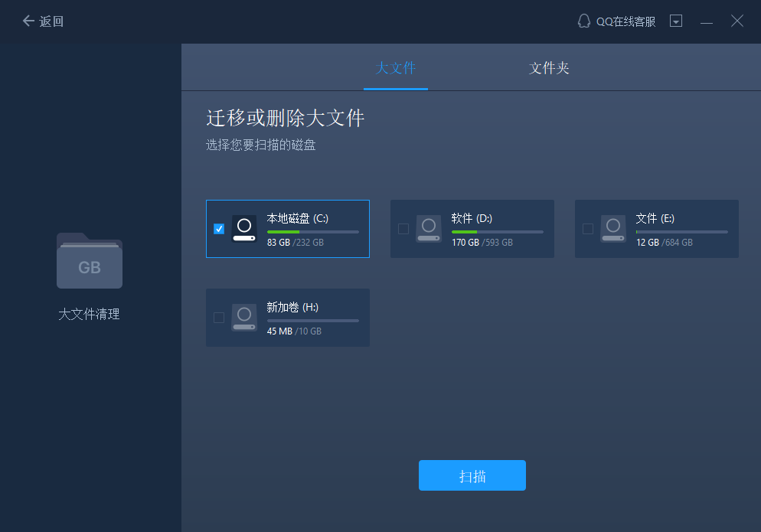Click the D: drive usage bar
This screenshot has height=532, width=761.
point(498,232)
